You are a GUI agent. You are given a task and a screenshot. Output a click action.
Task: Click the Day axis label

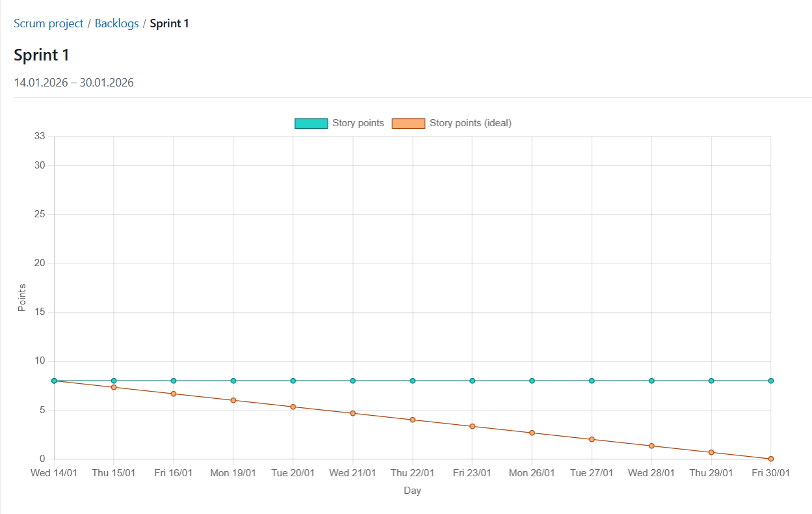(x=412, y=490)
